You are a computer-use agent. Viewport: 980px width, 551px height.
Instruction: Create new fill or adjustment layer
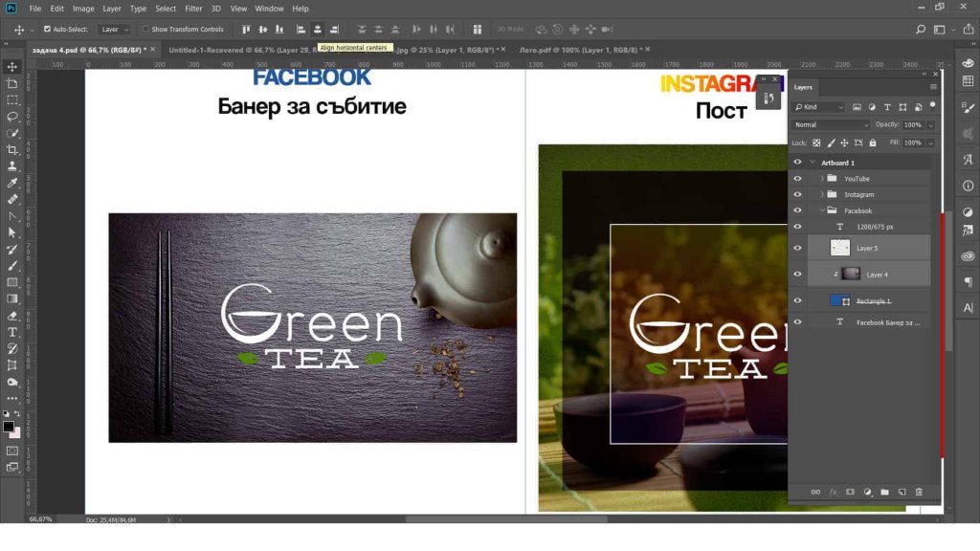click(867, 493)
